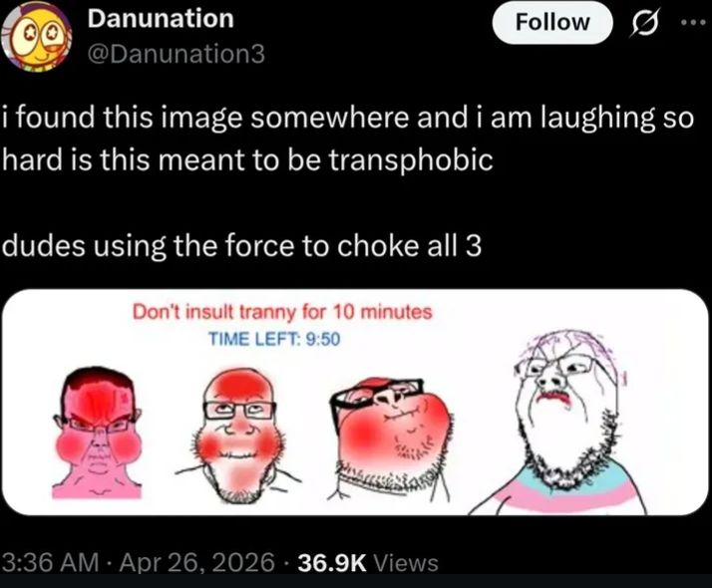Click the pink angry face wearing glasses
This screenshot has height=588, width=712.
pyautogui.click(x=97, y=433)
